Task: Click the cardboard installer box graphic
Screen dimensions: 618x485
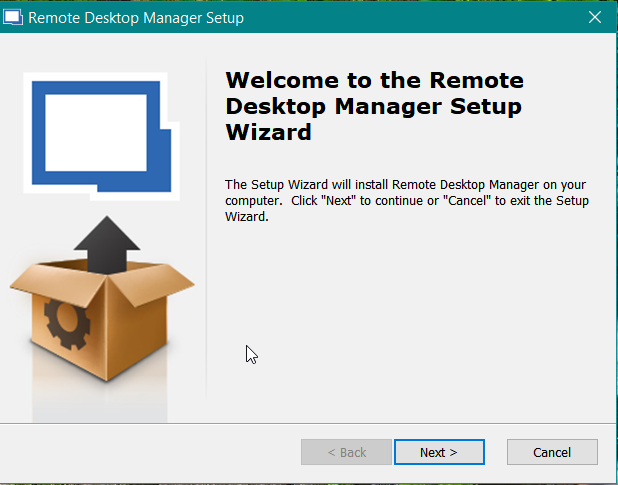Action: tap(102, 299)
